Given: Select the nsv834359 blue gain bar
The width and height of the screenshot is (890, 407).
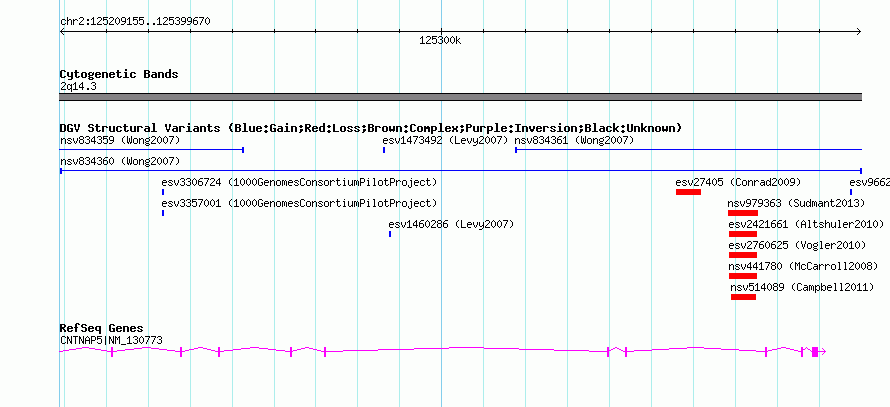Looking at the screenshot, I should [x=152, y=150].
